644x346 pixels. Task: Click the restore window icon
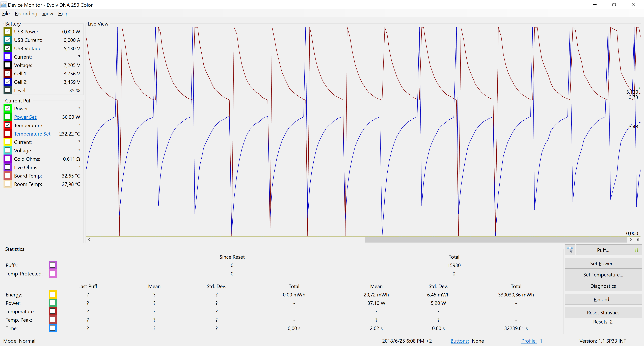click(x=614, y=5)
